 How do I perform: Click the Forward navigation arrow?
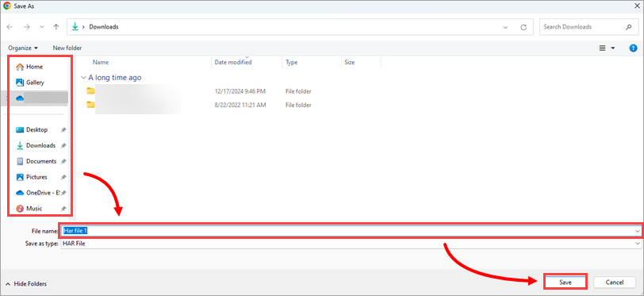click(x=27, y=27)
